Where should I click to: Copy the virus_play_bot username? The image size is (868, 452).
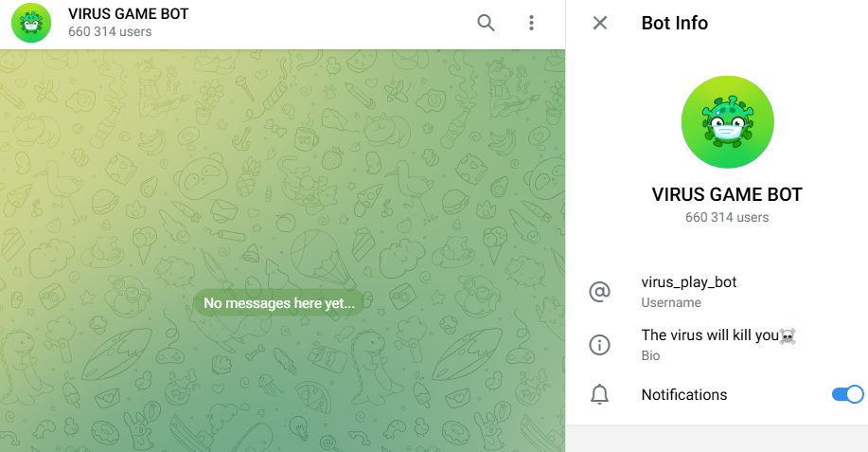[688, 282]
